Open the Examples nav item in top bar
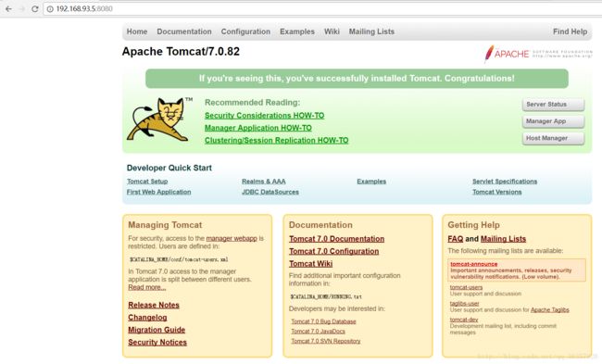The width and height of the screenshot is (602, 364). point(297,31)
